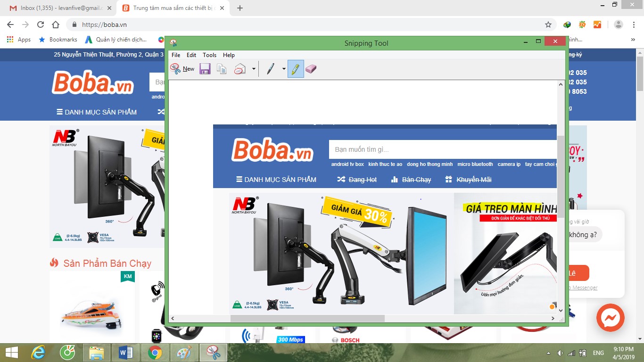Send the snip via the envelope icon

pos(240,69)
